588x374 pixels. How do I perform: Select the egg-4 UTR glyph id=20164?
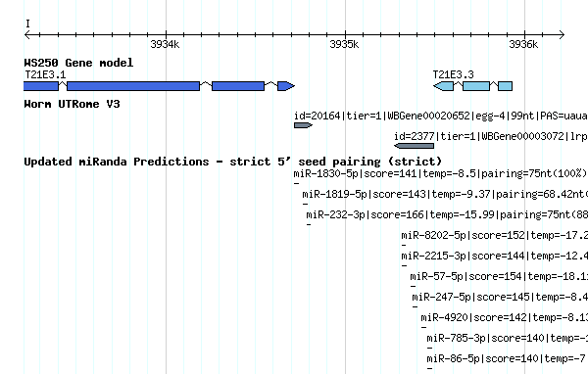click(303, 125)
